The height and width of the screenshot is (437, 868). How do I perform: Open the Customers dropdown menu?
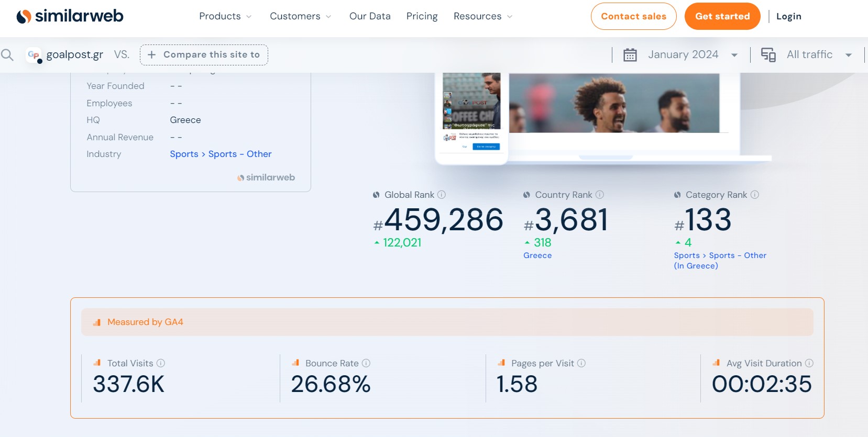click(301, 16)
